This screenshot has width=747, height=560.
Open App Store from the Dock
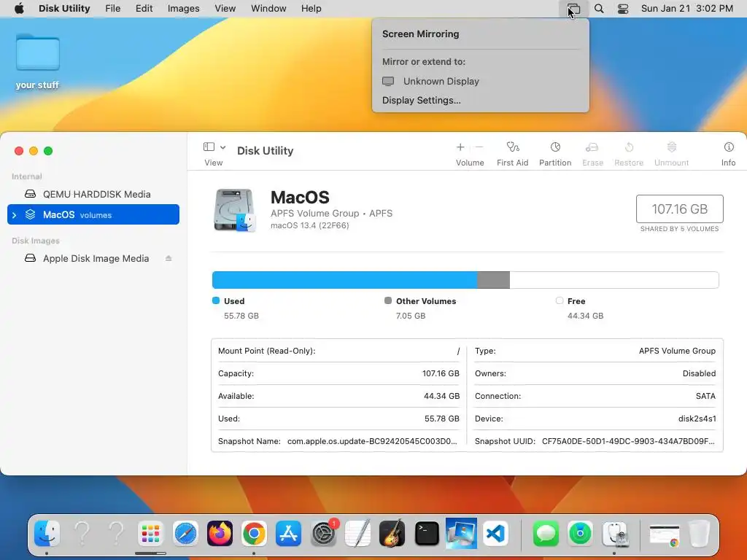(x=289, y=533)
